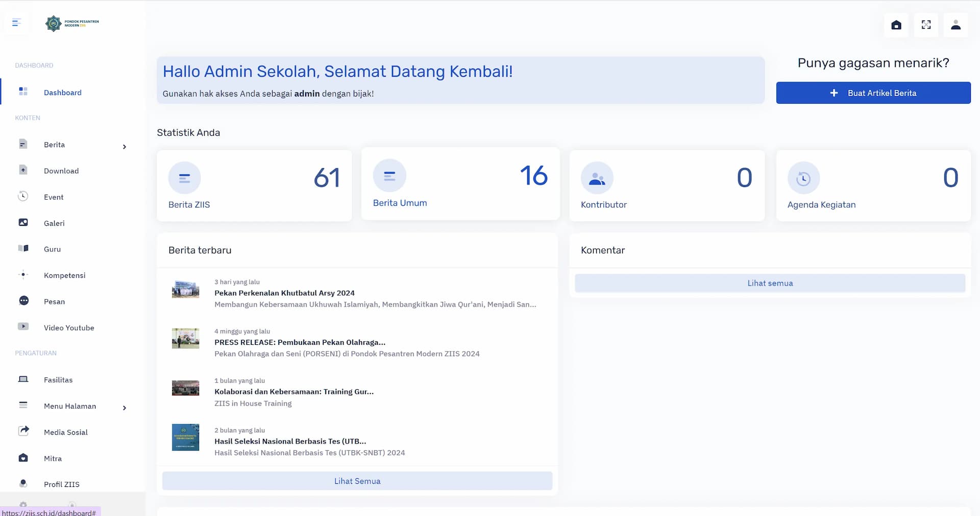This screenshot has height=516, width=980.
Task: Click the Statistik Anda heading
Action: (x=188, y=132)
